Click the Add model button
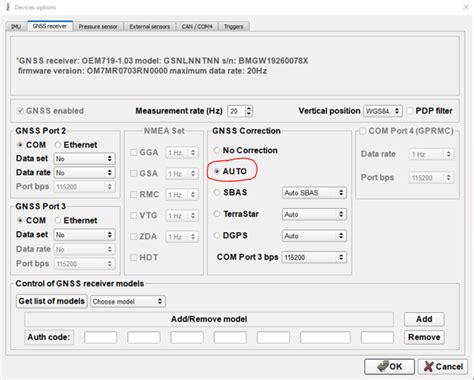The width and height of the screenshot is (474, 380). click(x=424, y=319)
